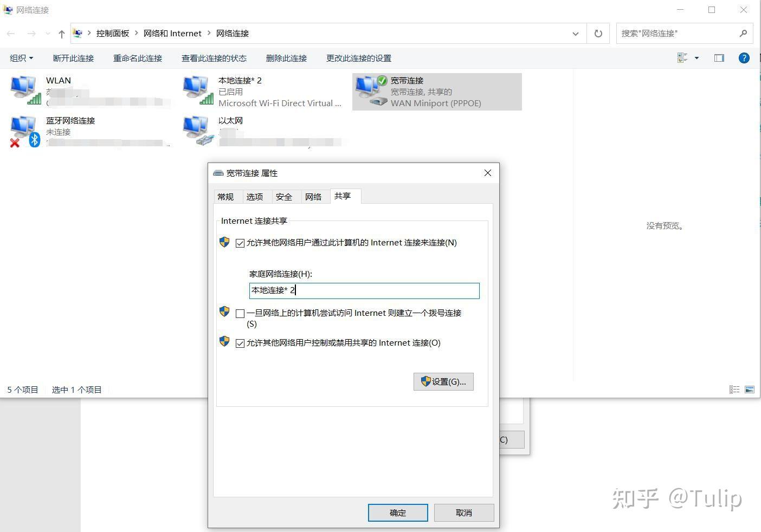Click 更改此连接的设置 in the toolbar
This screenshot has height=532, width=761.
[358, 58]
